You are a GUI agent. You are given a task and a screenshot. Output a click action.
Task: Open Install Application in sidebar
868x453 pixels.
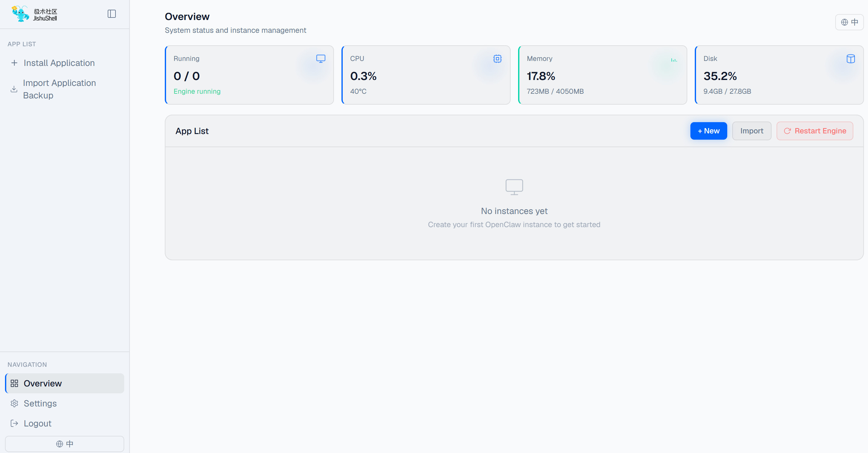pos(64,63)
